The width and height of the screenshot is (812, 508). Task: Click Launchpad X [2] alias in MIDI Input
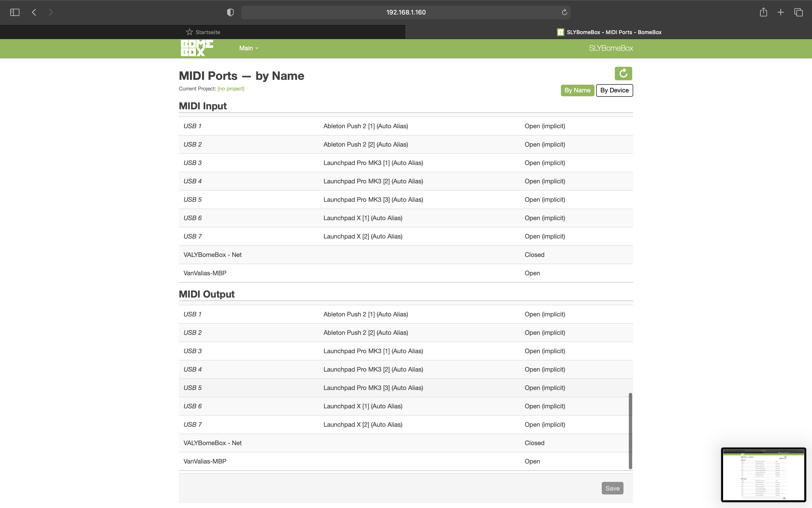[363, 237]
